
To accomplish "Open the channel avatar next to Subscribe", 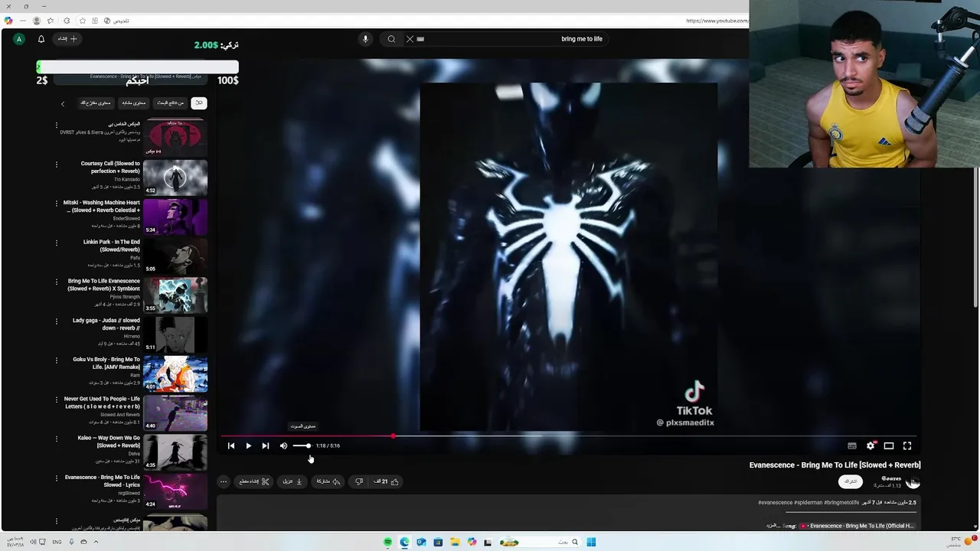I will click(x=913, y=481).
